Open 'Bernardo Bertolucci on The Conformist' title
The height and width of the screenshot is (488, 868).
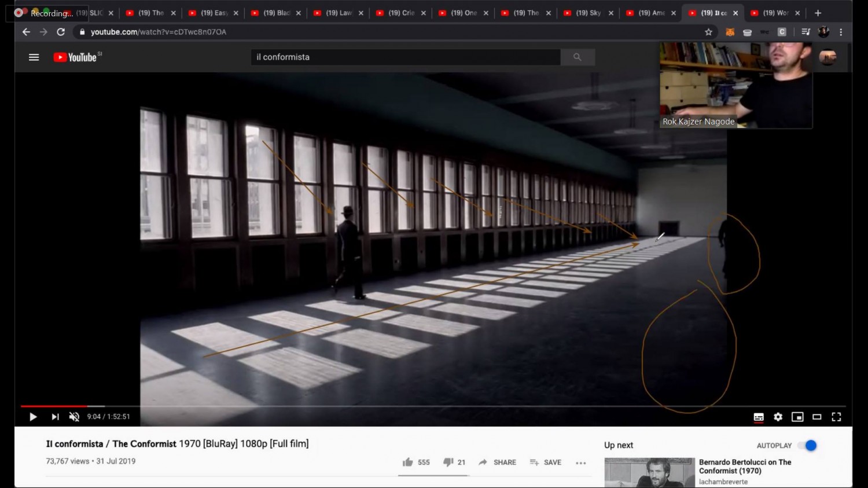tap(745, 466)
